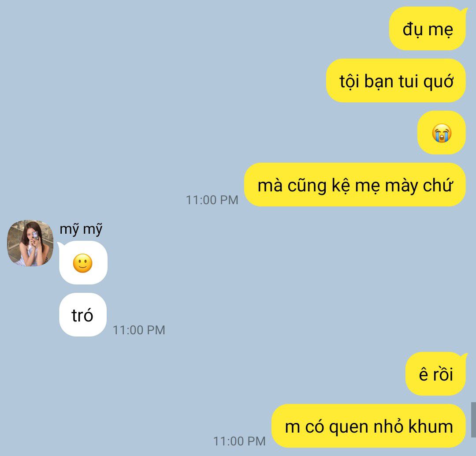Click the yellow bubble around crying emoji
Viewport: 476px width, 456px height.
(441, 133)
